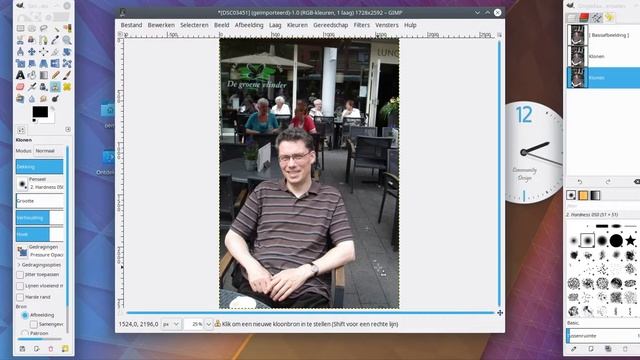Select Basisafbeelding in undo history
This screenshot has height=360, width=640.
pos(603,35)
